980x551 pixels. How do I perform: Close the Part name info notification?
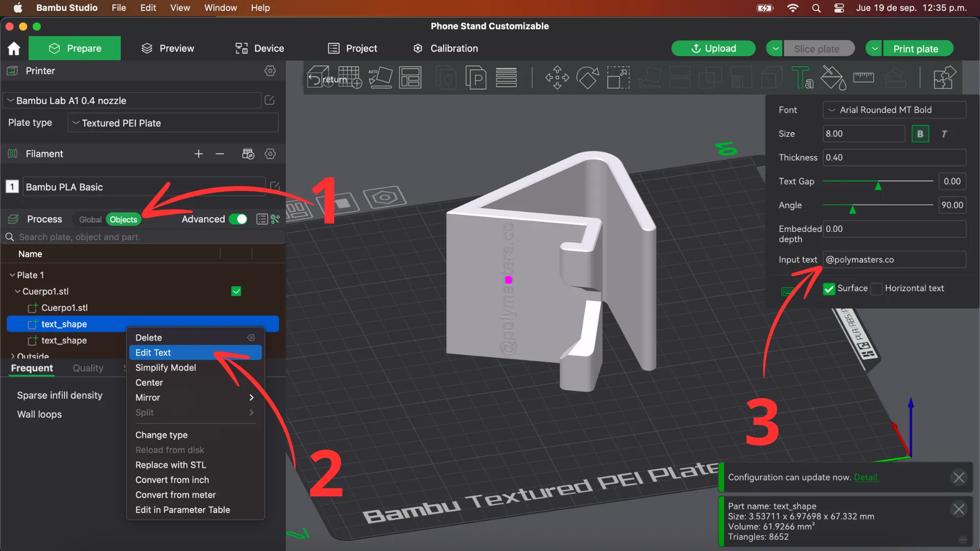click(x=959, y=509)
